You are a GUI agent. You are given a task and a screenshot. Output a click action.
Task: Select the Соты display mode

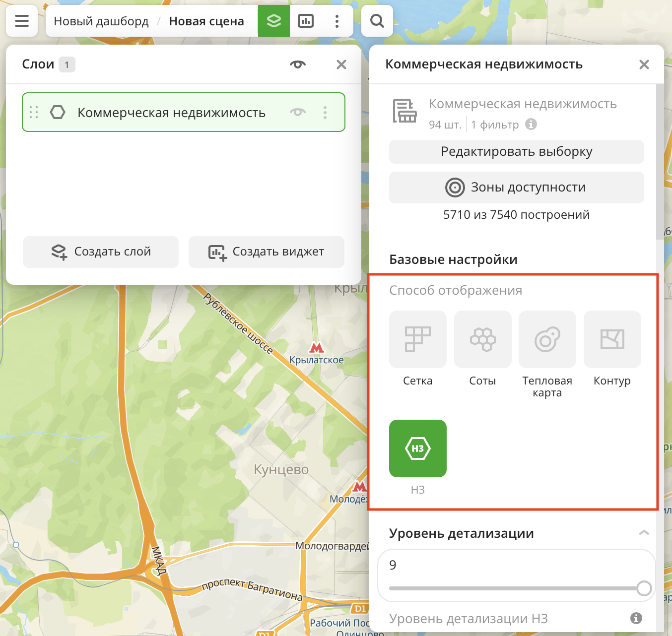[x=482, y=339]
